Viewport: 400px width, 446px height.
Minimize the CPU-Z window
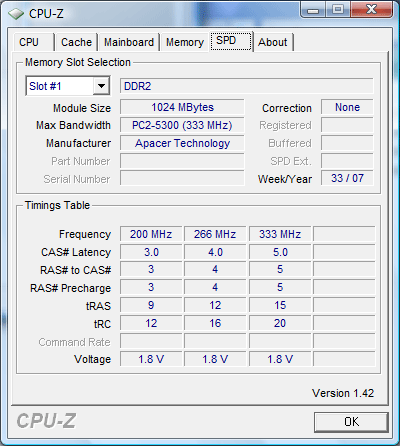coord(313,11)
